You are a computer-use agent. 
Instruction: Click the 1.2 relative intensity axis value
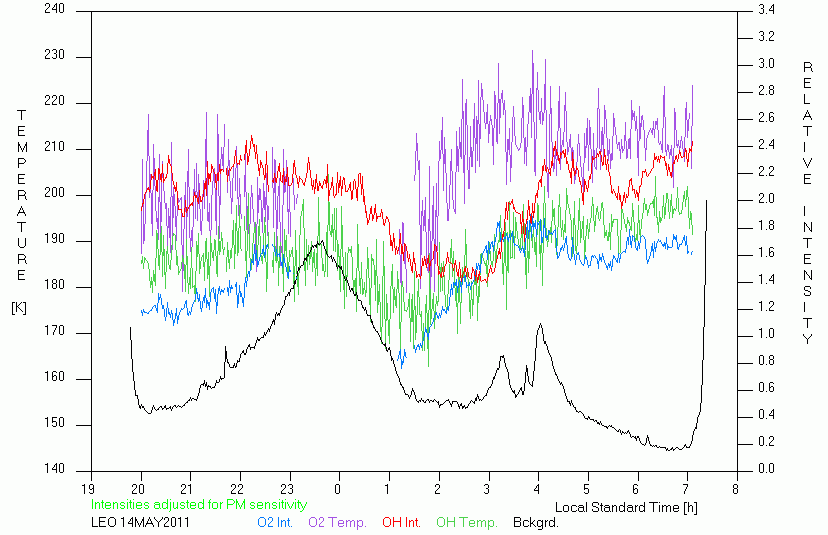pos(766,307)
